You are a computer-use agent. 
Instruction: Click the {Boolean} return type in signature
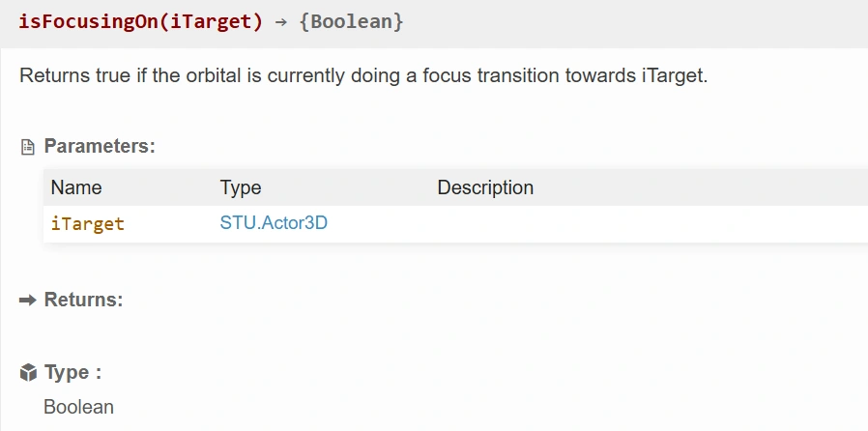click(351, 21)
